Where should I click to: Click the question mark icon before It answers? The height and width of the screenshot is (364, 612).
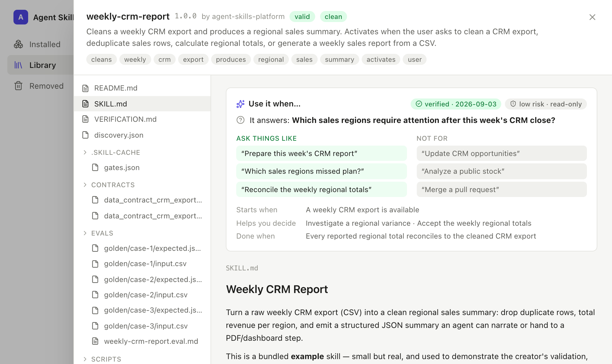241,120
